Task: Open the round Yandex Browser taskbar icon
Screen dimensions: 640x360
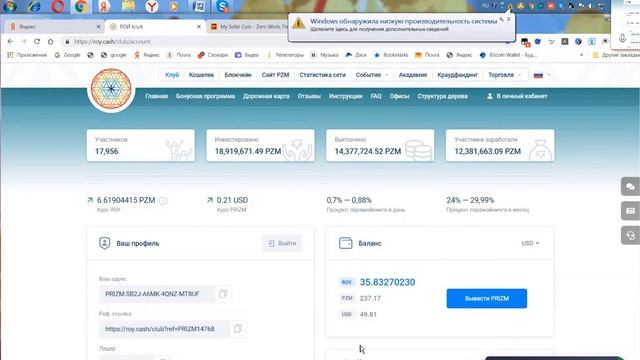Action: coord(152,6)
